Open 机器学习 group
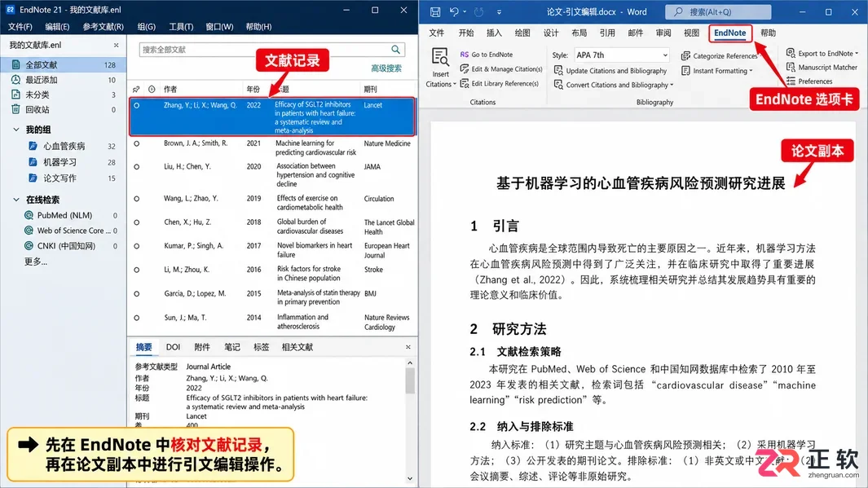 pyautogui.click(x=59, y=162)
